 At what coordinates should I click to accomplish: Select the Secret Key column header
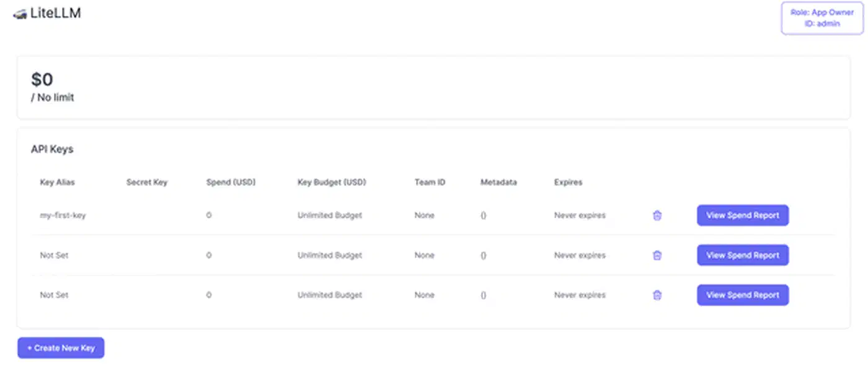(x=146, y=183)
